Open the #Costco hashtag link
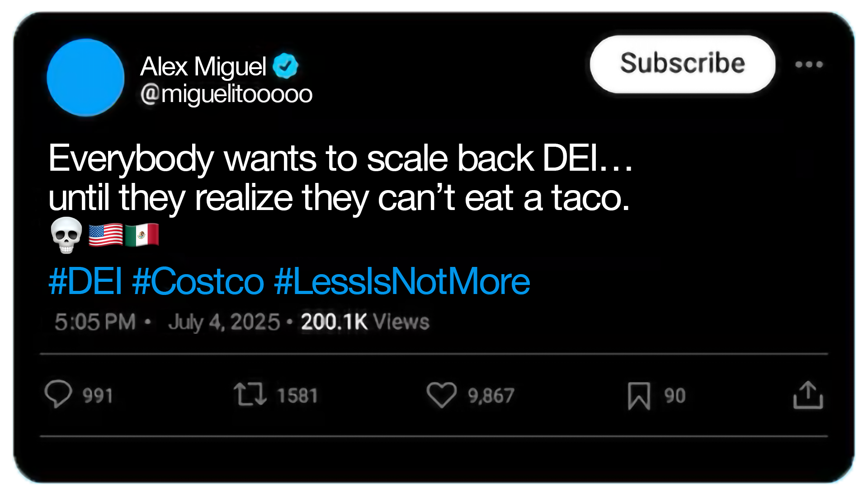 click(x=198, y=281)
